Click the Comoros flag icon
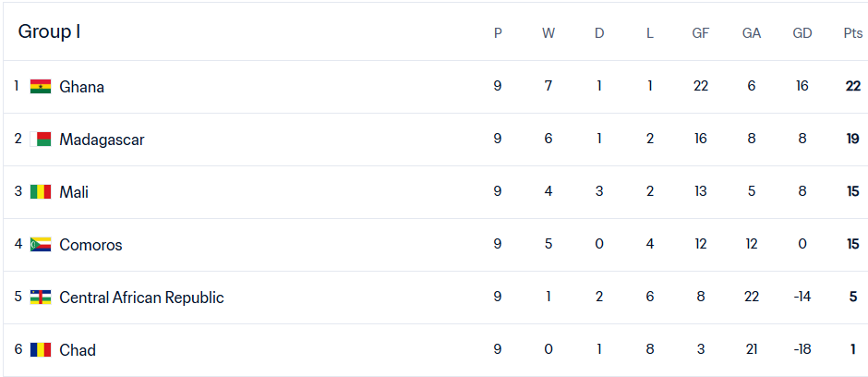Viewport: 868px width, 377px height. (40, 245)
